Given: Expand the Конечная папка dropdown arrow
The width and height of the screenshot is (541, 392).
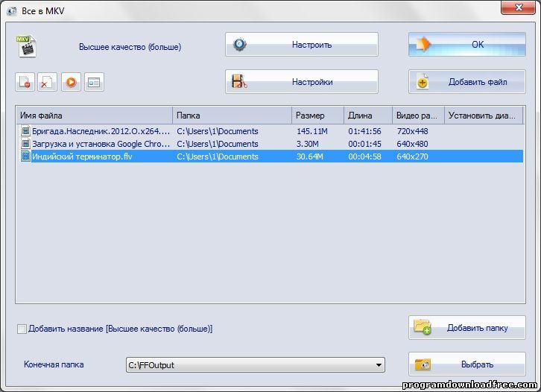Looking at the screenshot, I should pos(379,365).
